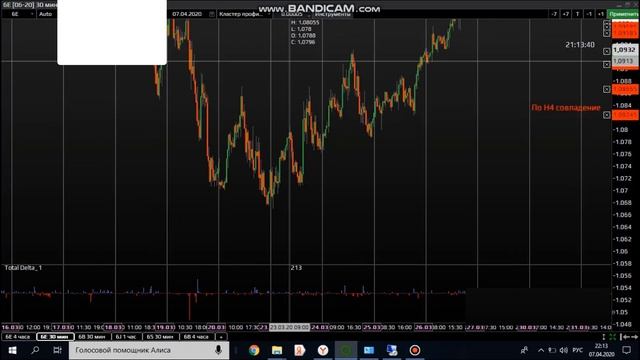Image resolution: width=640 pixels, height=360 pixels.
Task: Open the Windows Start menu
Action: [x=12, y=350]
